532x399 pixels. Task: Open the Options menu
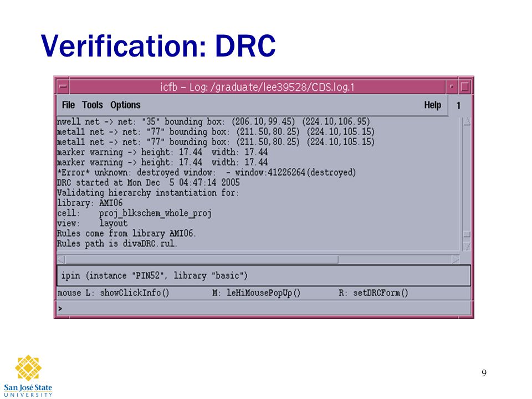(x=125, y=105)
